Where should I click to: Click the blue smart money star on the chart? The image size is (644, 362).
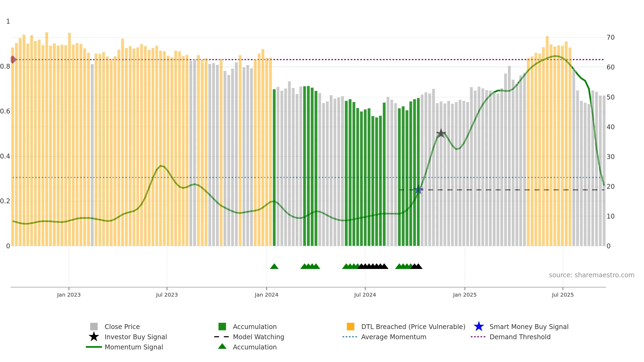418,190
